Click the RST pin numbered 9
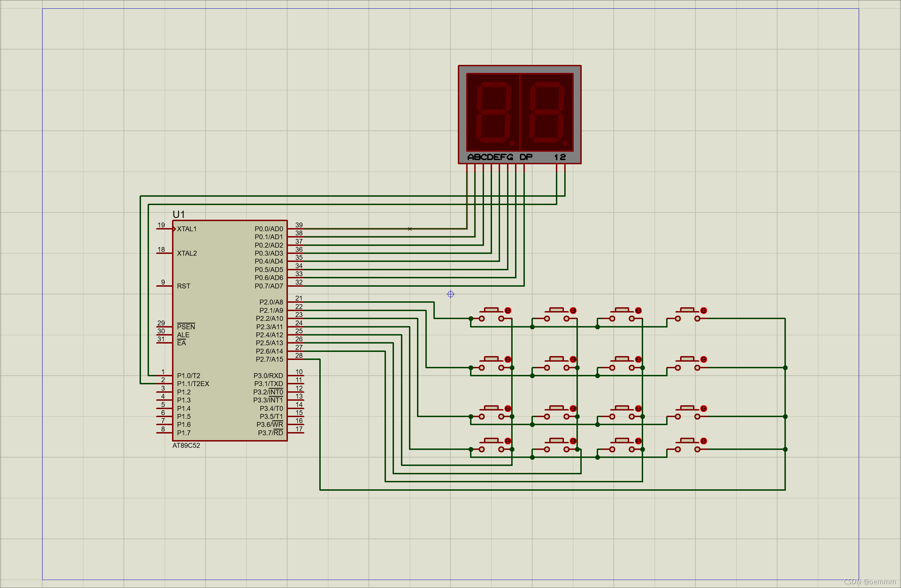Image resolution: width=901 pixels, height=588 pixels. [164, 286]
